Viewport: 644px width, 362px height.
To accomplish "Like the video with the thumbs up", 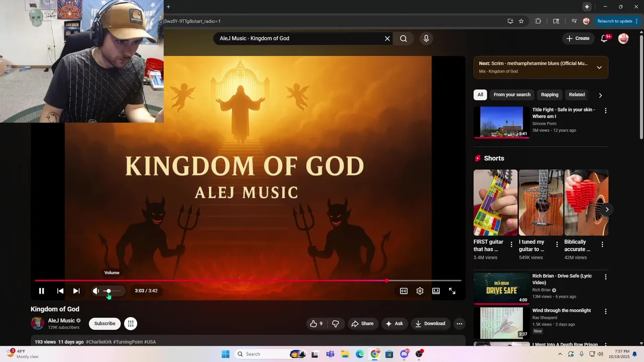I will 316,324.
